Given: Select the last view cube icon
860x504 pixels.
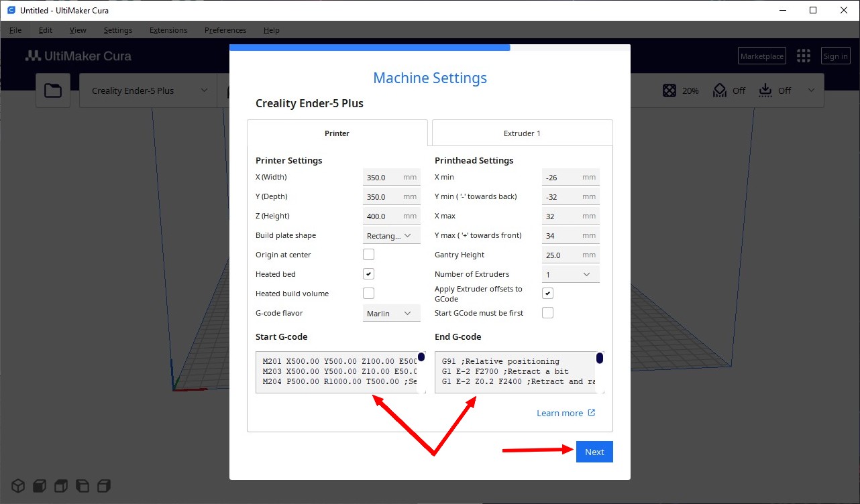Looking at the screenshot, I should [104, 485].
